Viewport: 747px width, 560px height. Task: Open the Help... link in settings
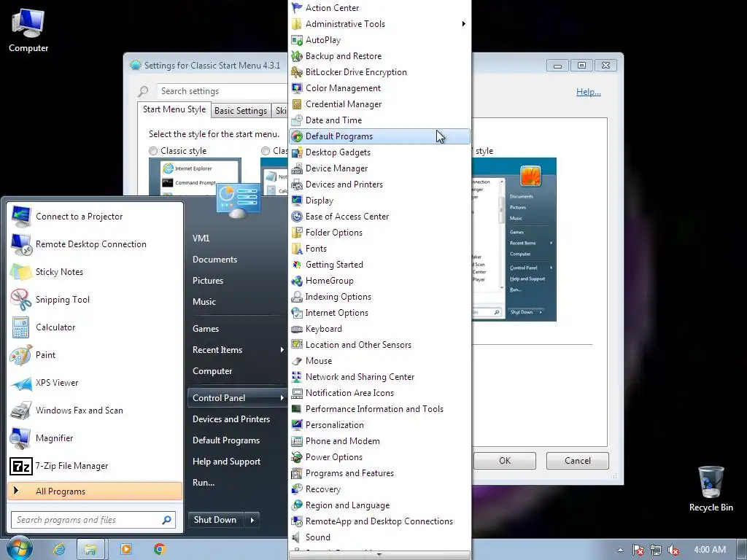(589, 92)
